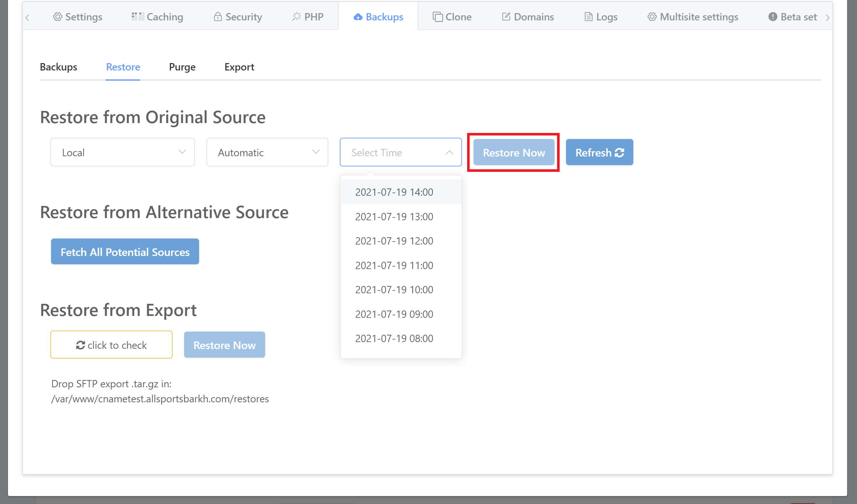Switch to the Caching tab
This screenshot has width=857, height=504.
pyautogui.click(x=157, y=17)
